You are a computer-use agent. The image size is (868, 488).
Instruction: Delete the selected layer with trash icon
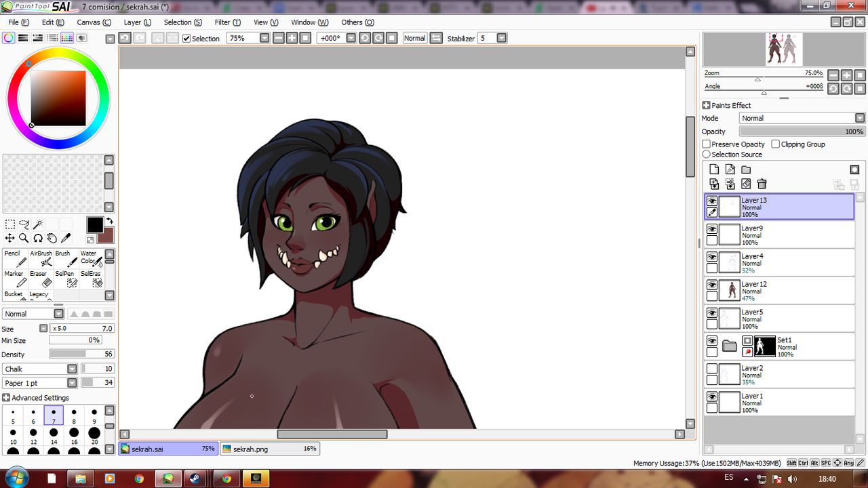coord(762,184)
